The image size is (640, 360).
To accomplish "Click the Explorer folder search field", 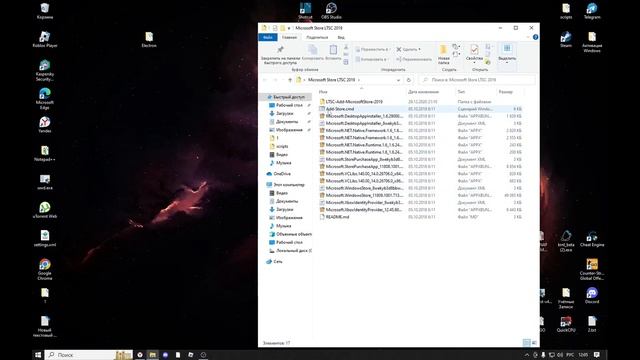I will tap(477, 80).
